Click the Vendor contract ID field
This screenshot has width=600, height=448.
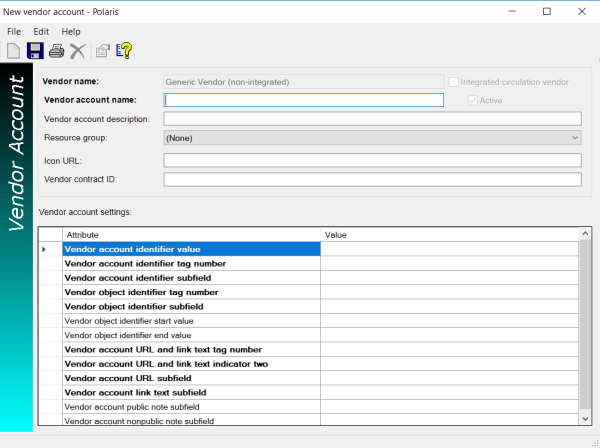[x=372, y=180]
